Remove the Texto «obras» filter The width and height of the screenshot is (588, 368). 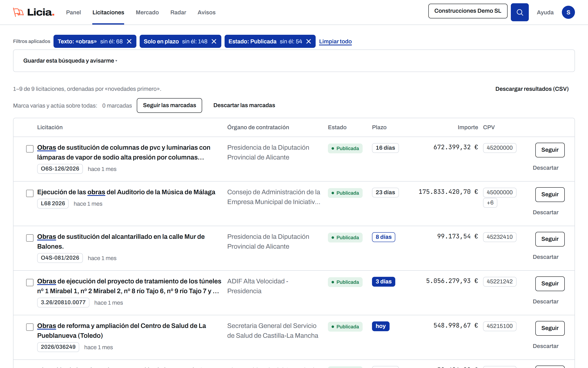click(x=129, y=41)
